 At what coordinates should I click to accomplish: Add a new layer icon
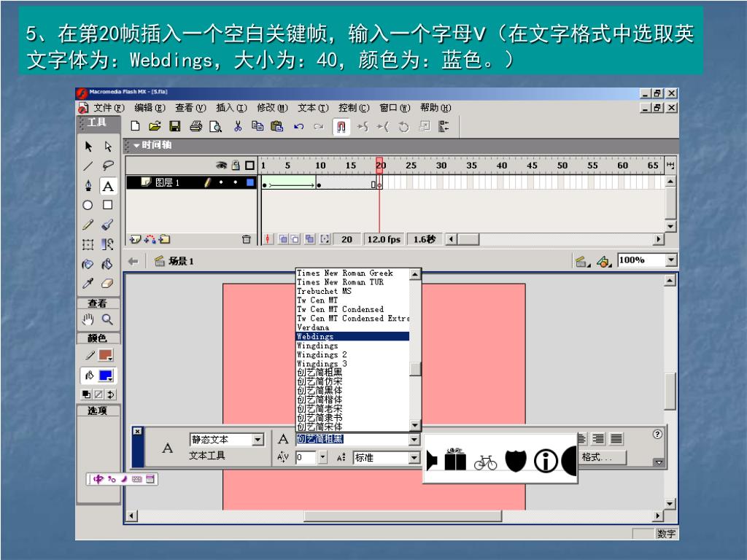click(135, 239)
